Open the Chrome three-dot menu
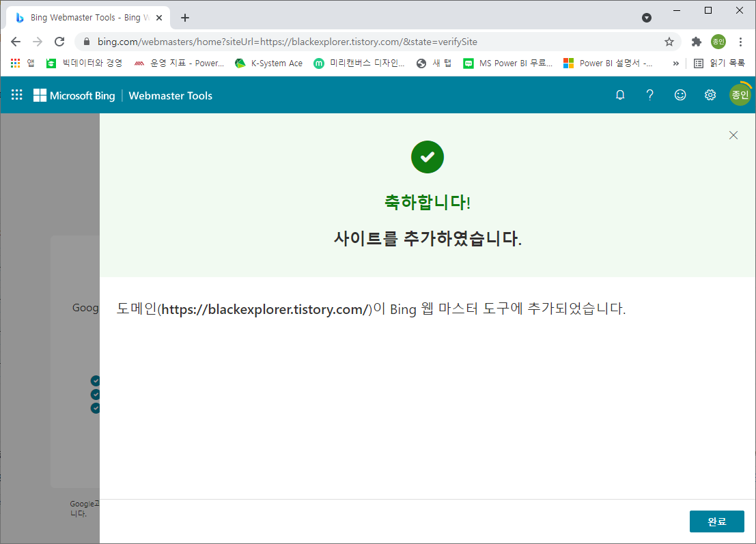The width and height of the screenshot is (756, 544). click(740, 42)
